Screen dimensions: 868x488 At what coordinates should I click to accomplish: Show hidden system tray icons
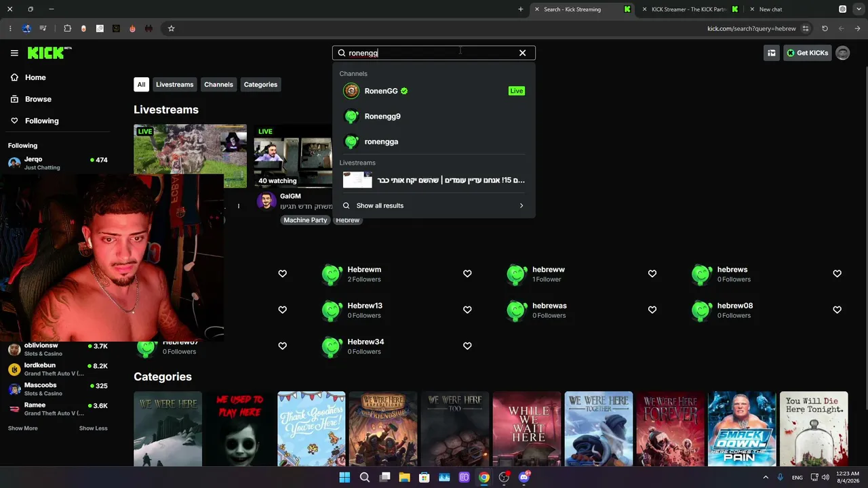[x=766, y=477]
